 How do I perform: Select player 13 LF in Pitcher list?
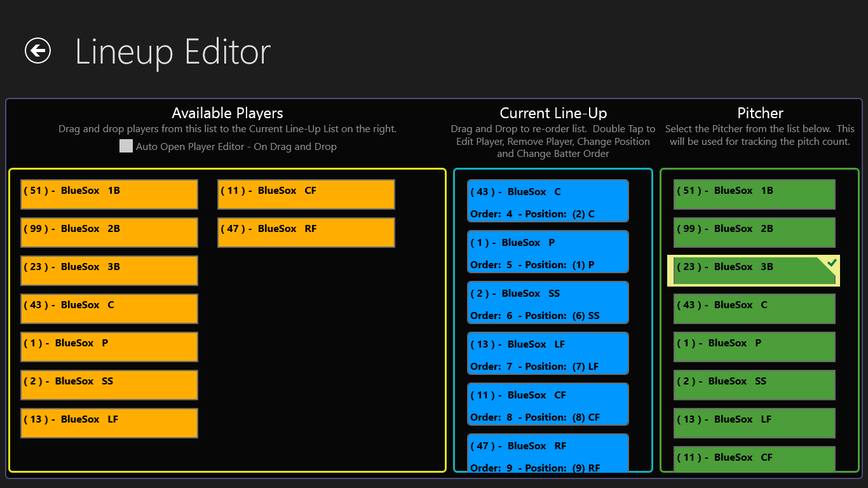pos(754,423)
